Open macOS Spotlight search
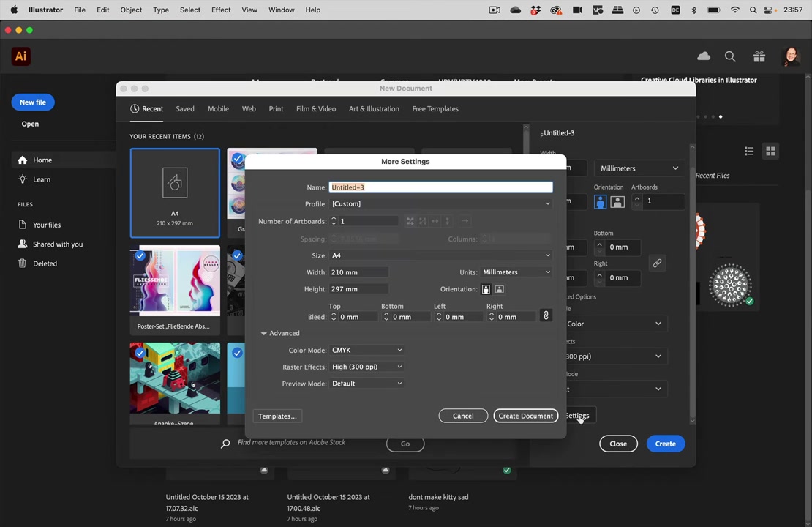This screenshot has width=812, height=527. tap(753, 10)
